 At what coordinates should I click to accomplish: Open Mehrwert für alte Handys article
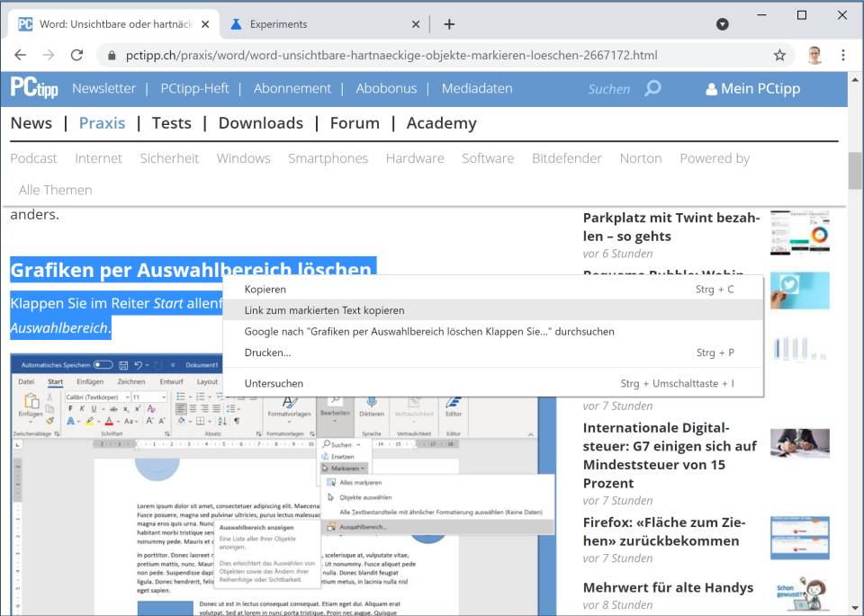[668, 587]
